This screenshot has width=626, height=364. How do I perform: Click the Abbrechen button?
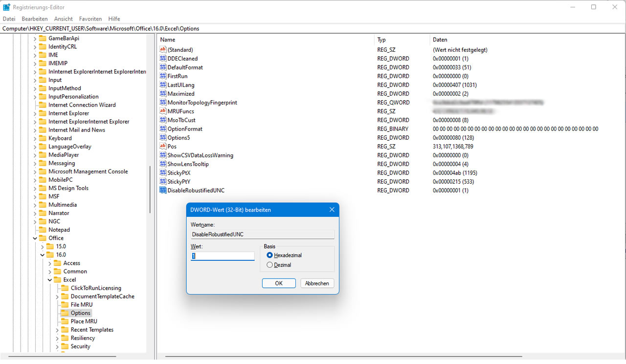[317, 283]
